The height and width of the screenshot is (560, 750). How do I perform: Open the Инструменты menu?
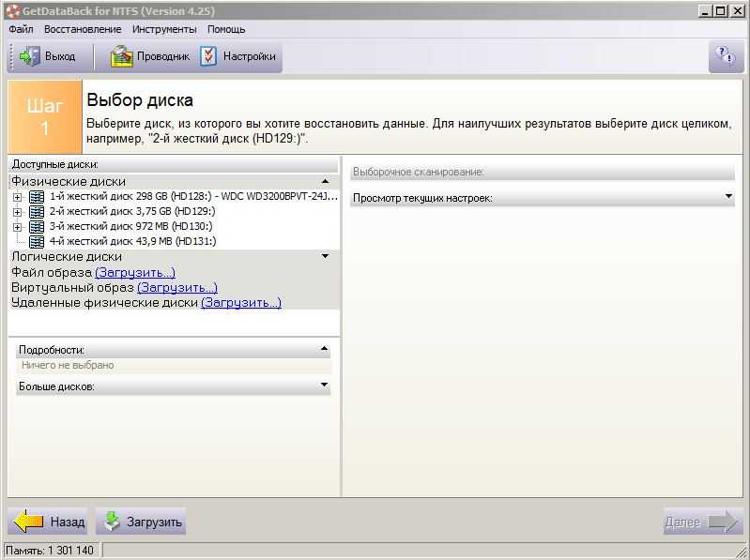164,29
